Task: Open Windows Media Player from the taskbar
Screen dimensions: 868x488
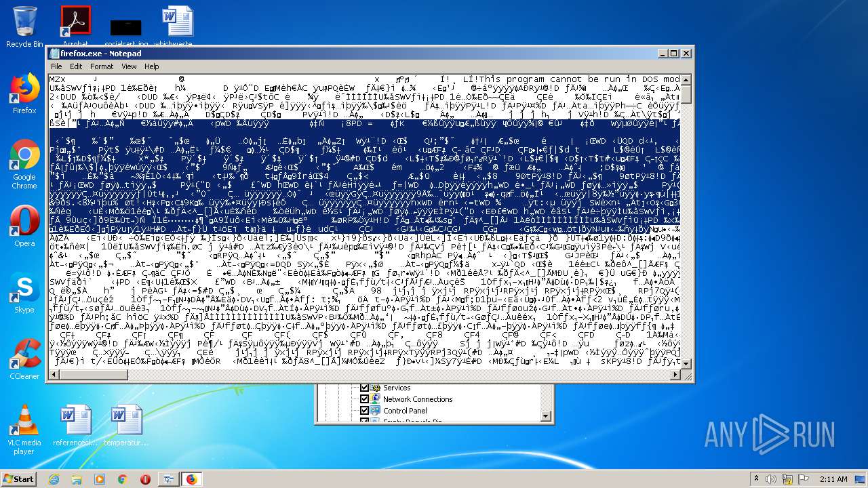Action: tap(100, 479)
